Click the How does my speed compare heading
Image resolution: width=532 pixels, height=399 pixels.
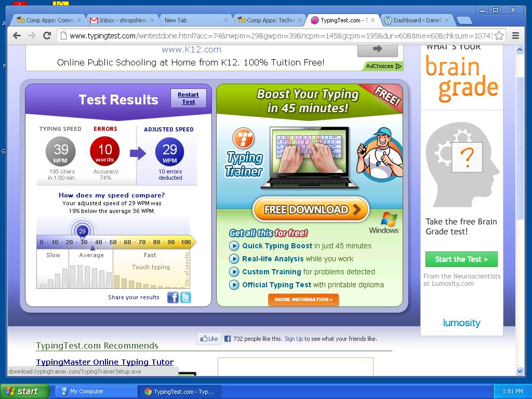(112, 195)
